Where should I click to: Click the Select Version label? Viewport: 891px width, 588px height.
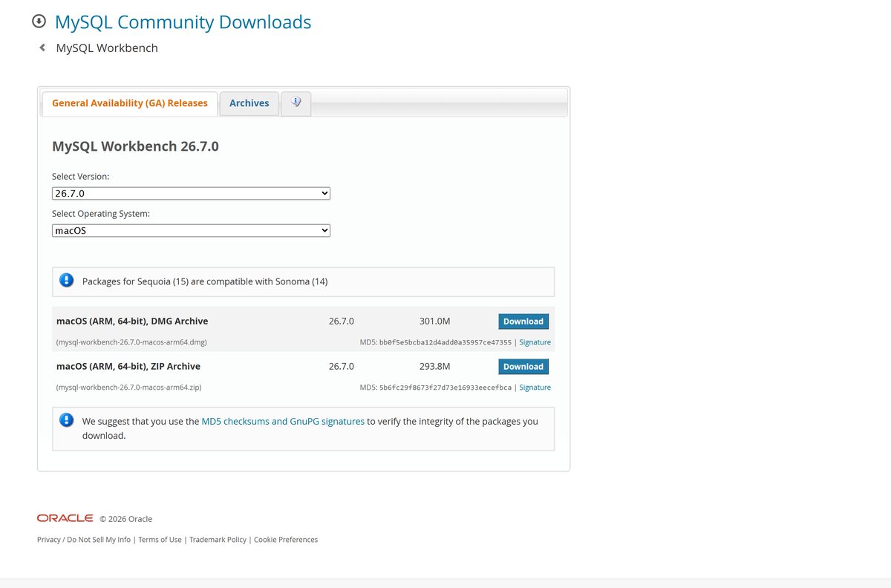80,177
